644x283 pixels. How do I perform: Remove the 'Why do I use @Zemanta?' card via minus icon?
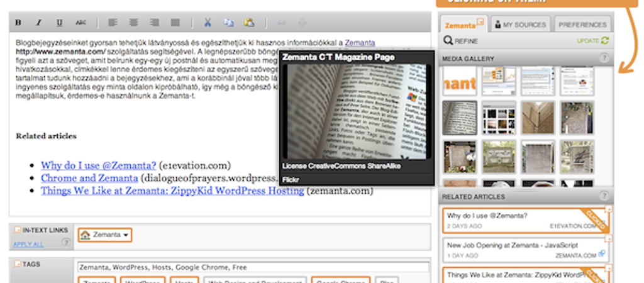(609, 209)
